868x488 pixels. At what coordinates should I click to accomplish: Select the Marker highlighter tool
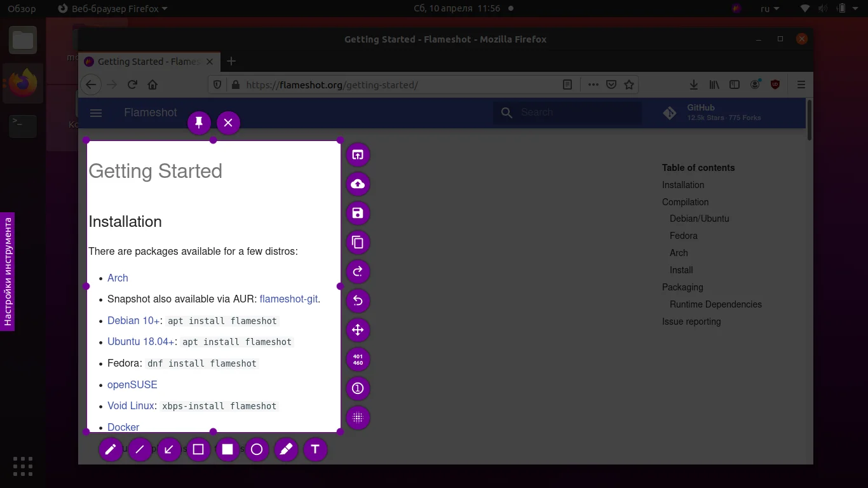click(286, 450)
